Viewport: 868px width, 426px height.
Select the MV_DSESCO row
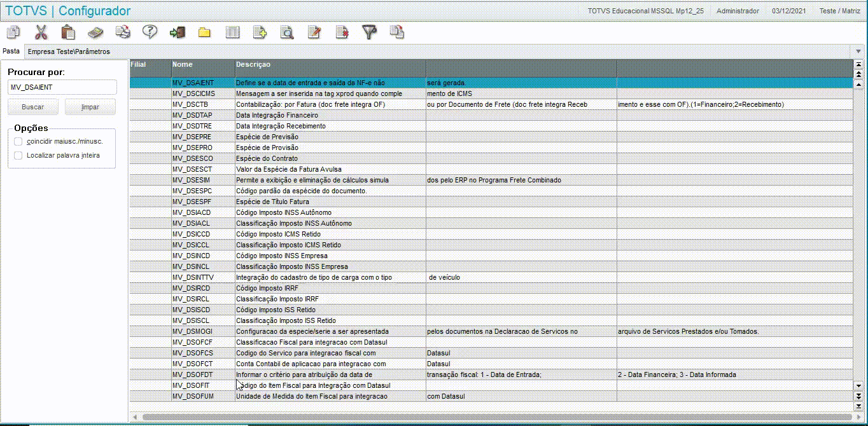[x=491, y=158]
